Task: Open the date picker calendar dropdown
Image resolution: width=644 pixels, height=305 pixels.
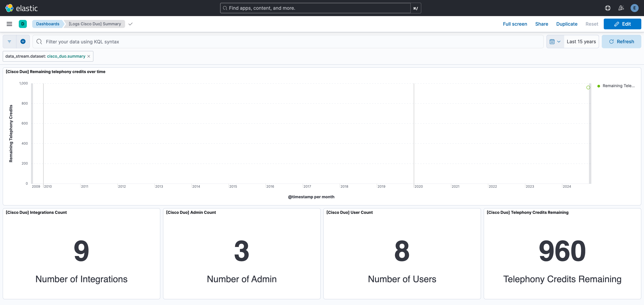Action: click(x=555, y=41)
